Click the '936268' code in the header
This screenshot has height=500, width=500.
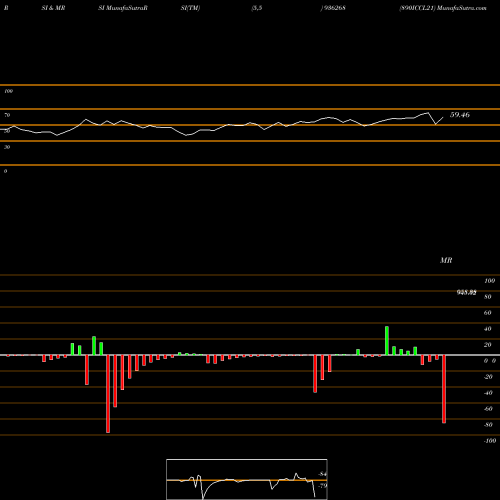point(334,8)
